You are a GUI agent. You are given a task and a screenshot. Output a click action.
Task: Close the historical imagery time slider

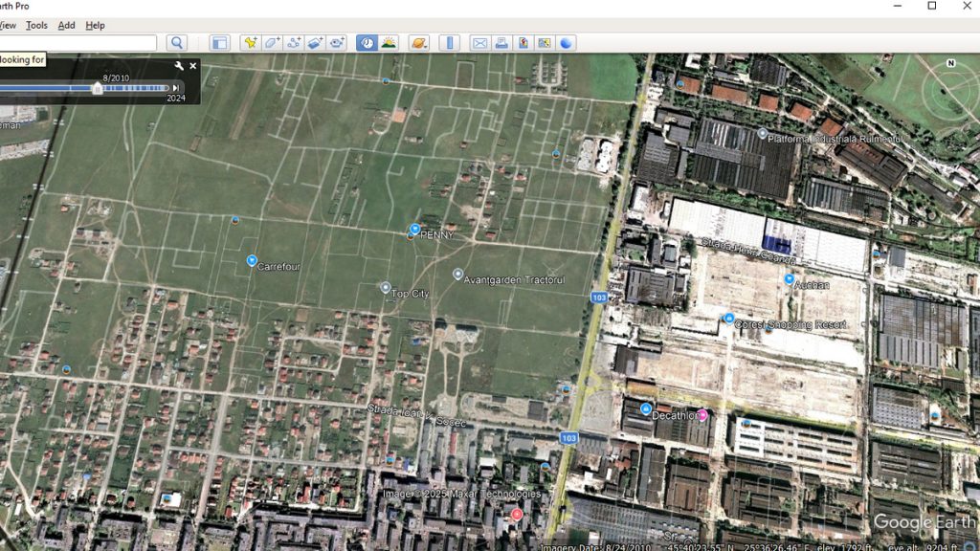click(193, 66)
